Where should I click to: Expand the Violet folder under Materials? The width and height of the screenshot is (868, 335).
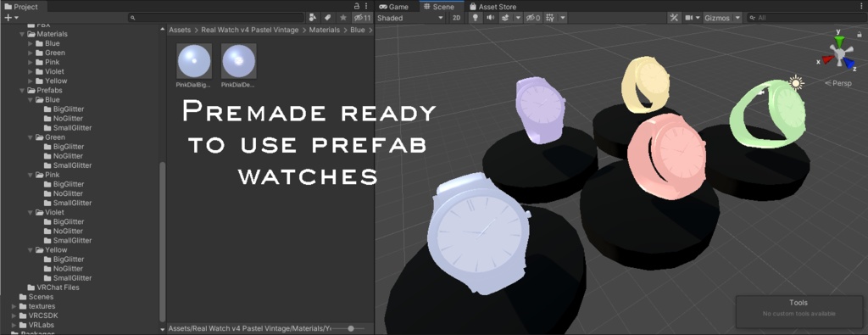click(x=31, y=71)
